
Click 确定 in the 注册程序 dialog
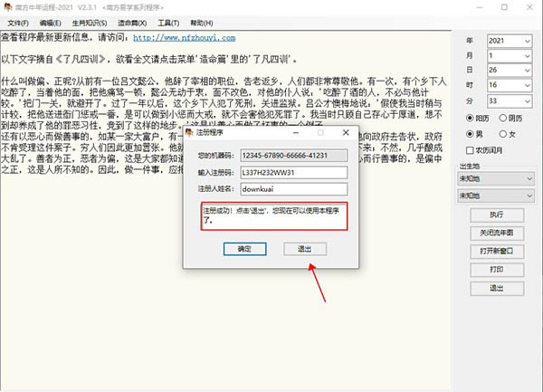[x=245, y=249]
